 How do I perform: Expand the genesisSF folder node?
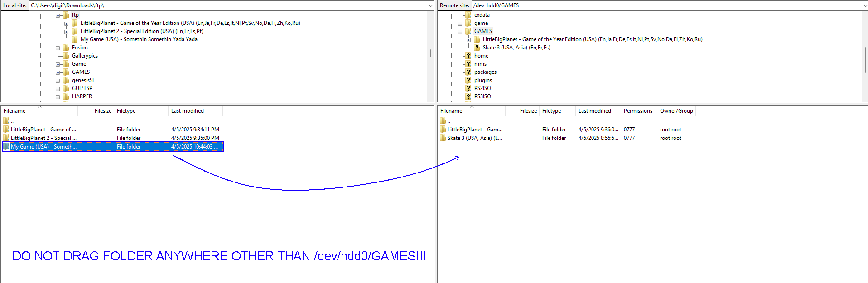(58, 81)
